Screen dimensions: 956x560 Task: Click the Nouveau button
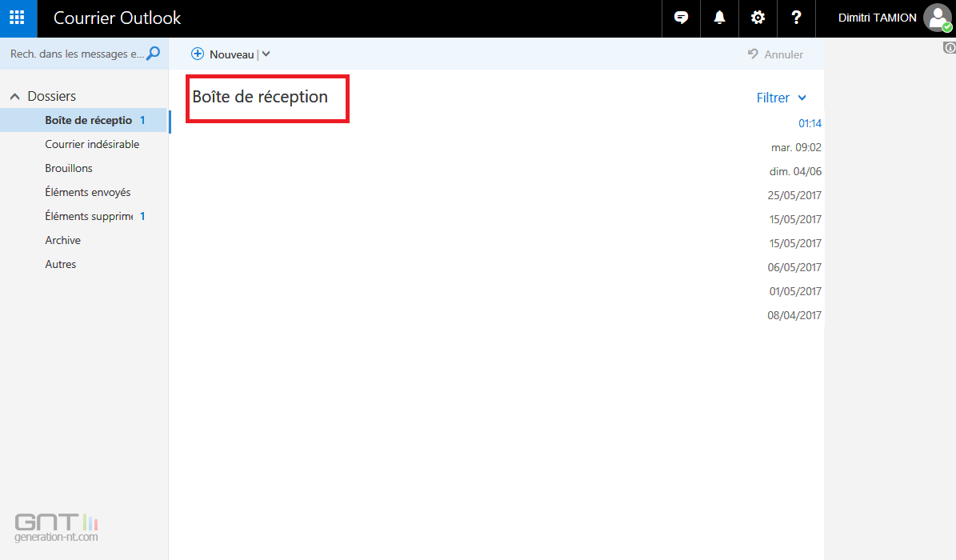click(x=231, y=54)
